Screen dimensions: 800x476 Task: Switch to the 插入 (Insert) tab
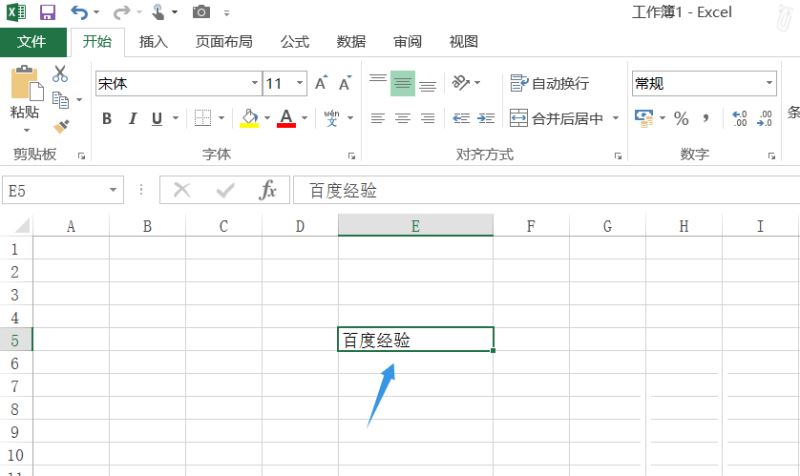point(153,42)
